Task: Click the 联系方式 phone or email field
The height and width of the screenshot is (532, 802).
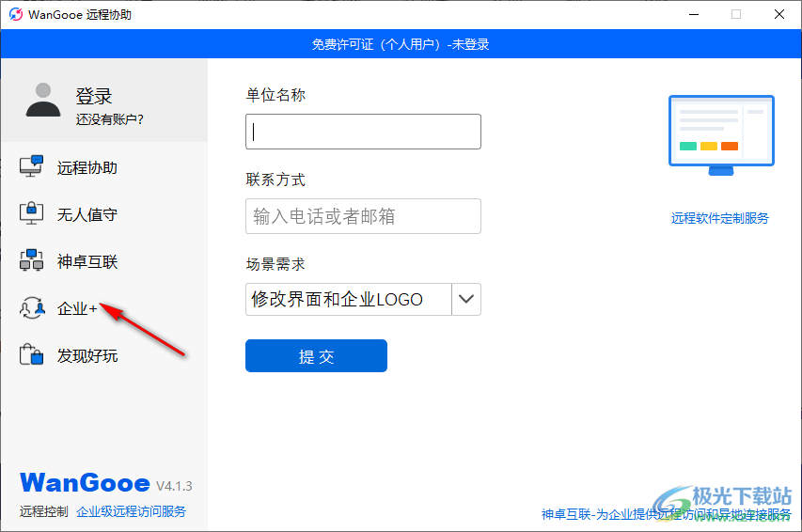Action: pos(363,216)
